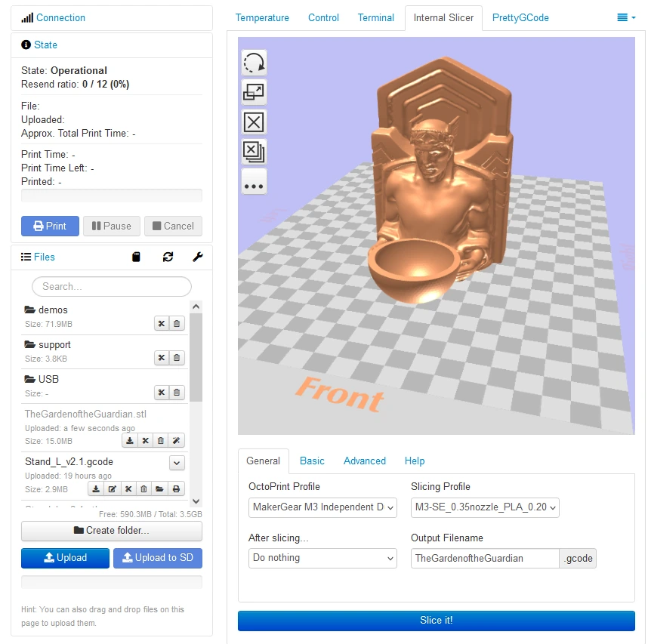This screenshot has height=644, width=648.
Task: Switch to the Control tab
Action: pos(323,18)
